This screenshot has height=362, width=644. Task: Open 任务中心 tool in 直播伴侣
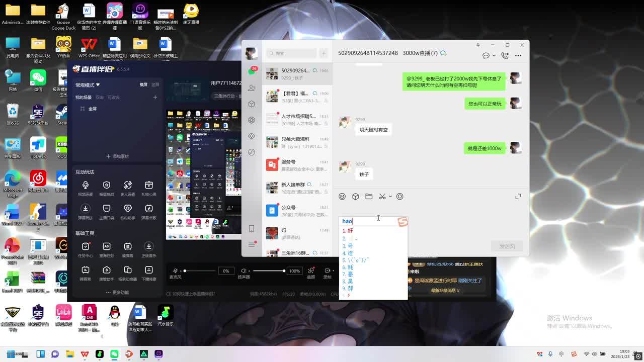[86, 246]
